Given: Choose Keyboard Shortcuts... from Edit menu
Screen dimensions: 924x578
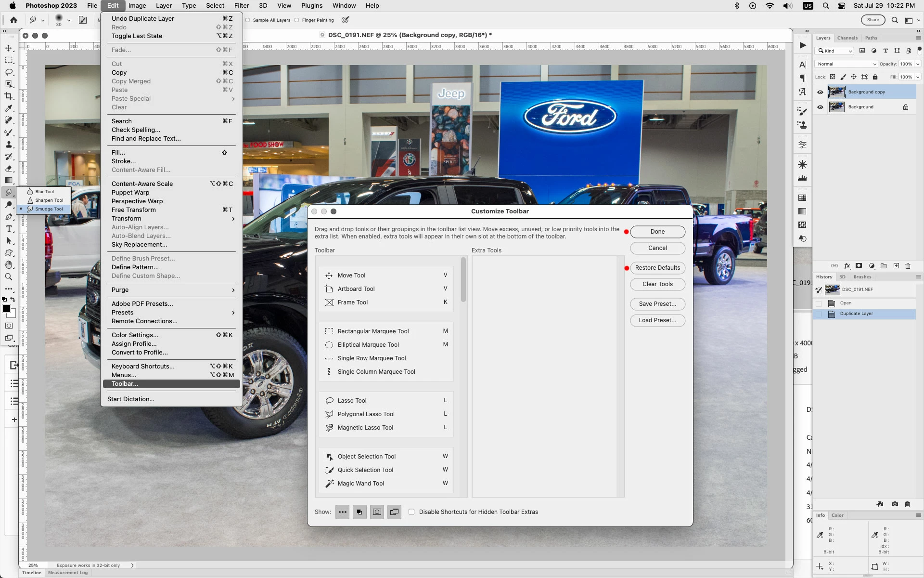Looking at the screenshot, I should point(143,367).
